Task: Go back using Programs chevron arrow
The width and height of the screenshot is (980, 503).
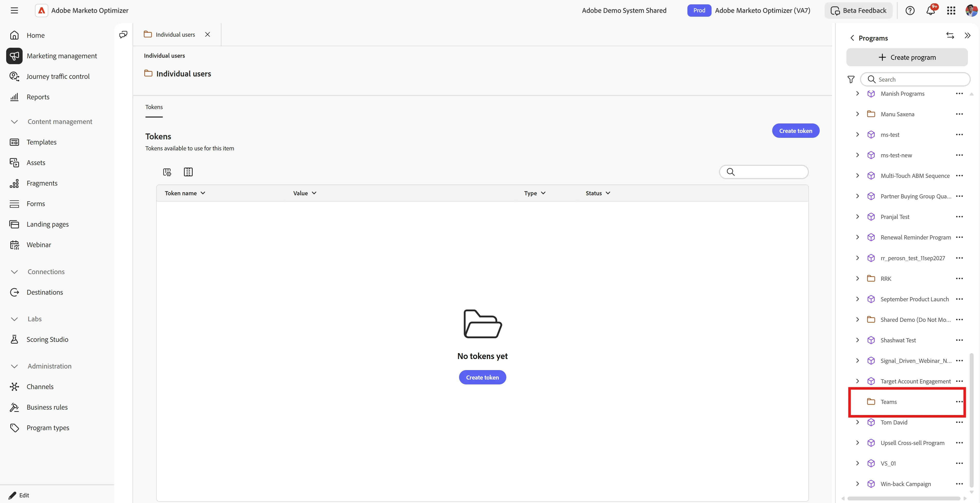Action: pyautogui.click(x=852, y=38)
